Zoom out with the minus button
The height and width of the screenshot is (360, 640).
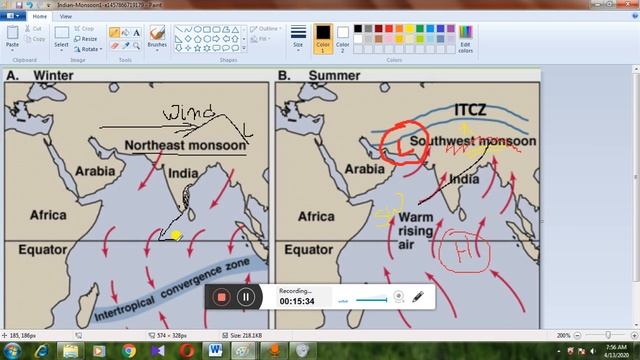pyautogui.click(x=577, y=335)
